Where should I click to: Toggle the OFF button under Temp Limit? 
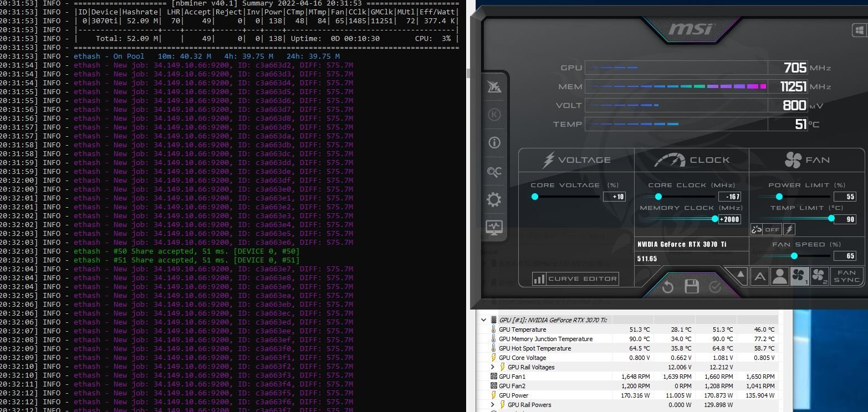tap(772, 229)
